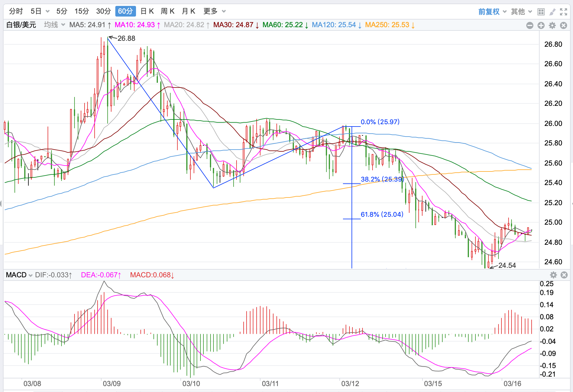Click the 03/09 date label
Image resolution: width=573 pixels, height=392 pixels.
112,384
